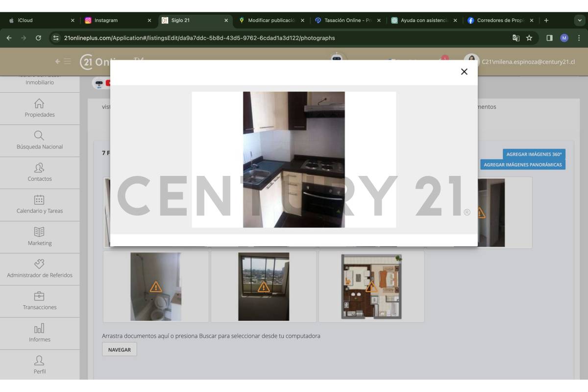Click the small robot icon below the logo
This screenshot has height=392, width=588.
click(x=99, y=83)
